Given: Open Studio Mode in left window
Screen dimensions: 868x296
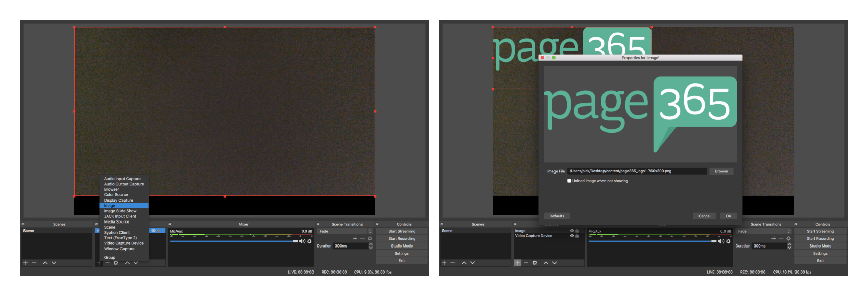Looking at the screenshot, I should 402,246.
